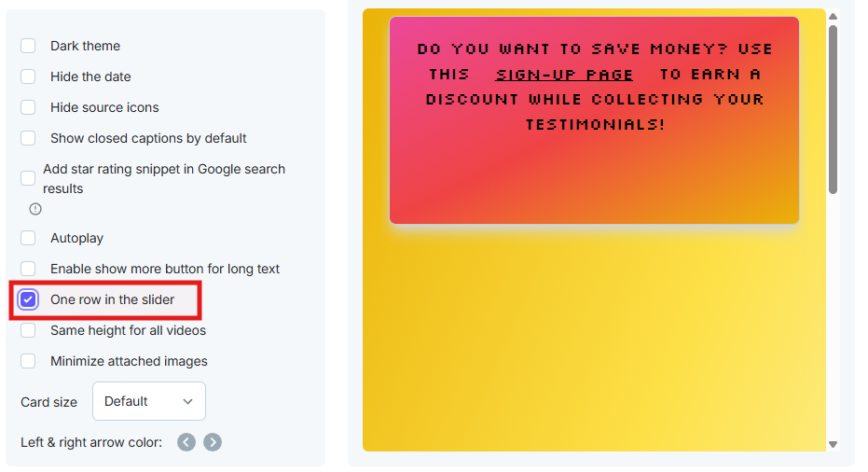Open the sign-up page link

point(564,75)
